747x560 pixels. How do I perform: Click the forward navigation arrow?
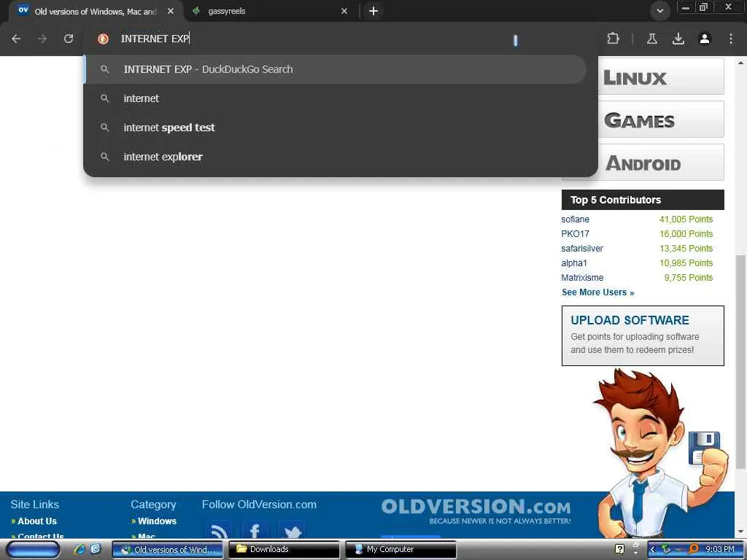pyautogui.click(x=42, y=39)
